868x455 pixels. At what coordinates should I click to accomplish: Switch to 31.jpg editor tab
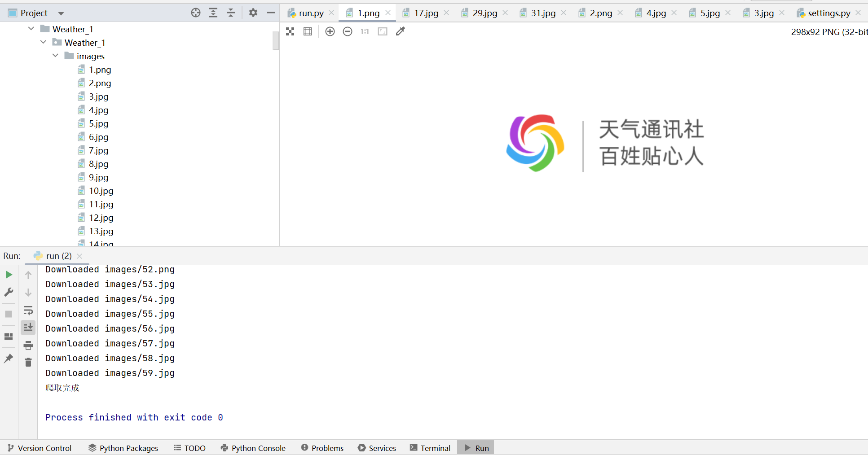543,13
